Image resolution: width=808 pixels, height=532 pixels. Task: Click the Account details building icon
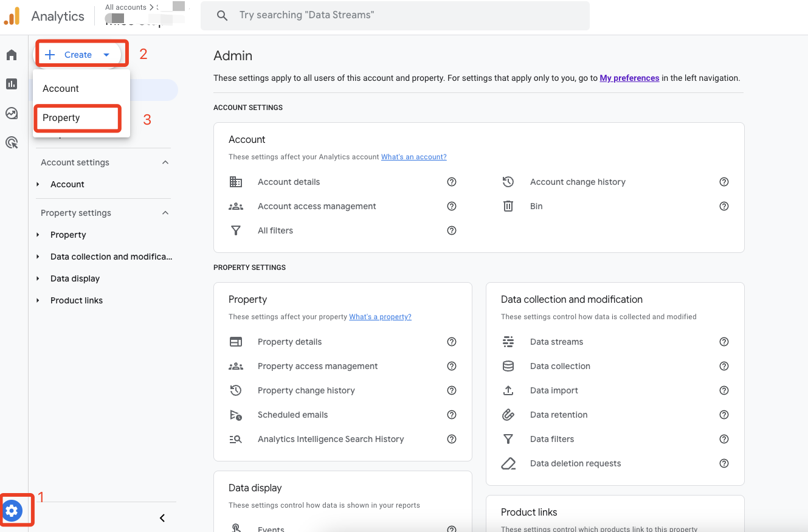pos(236,182)
